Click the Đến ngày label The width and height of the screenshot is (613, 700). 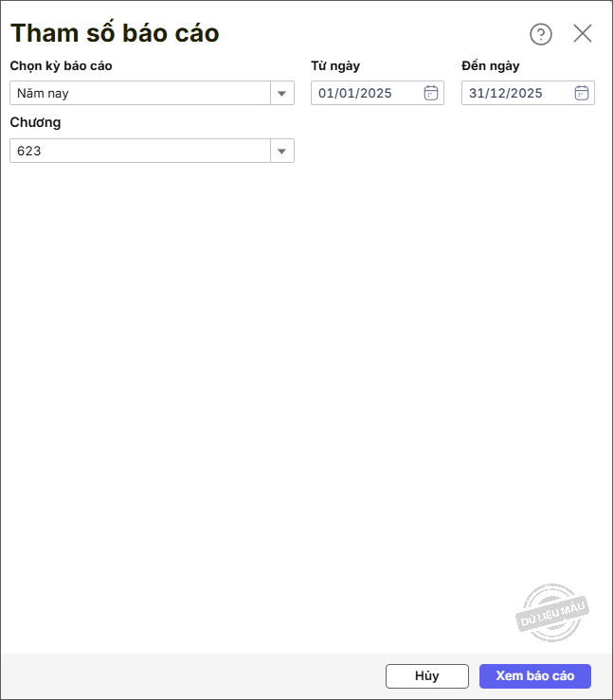(x=490, y=66)
